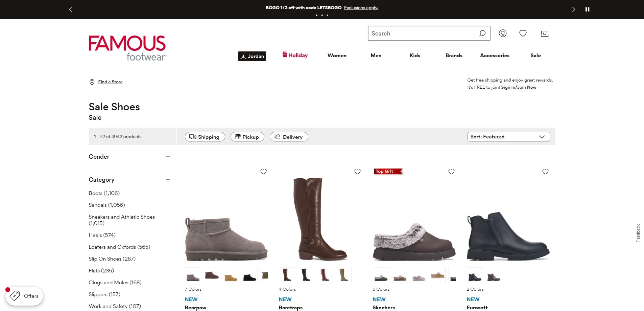Select the black color swatch for Baretraps boots
This screenshot has height=311, width=644.
point(306,275)
